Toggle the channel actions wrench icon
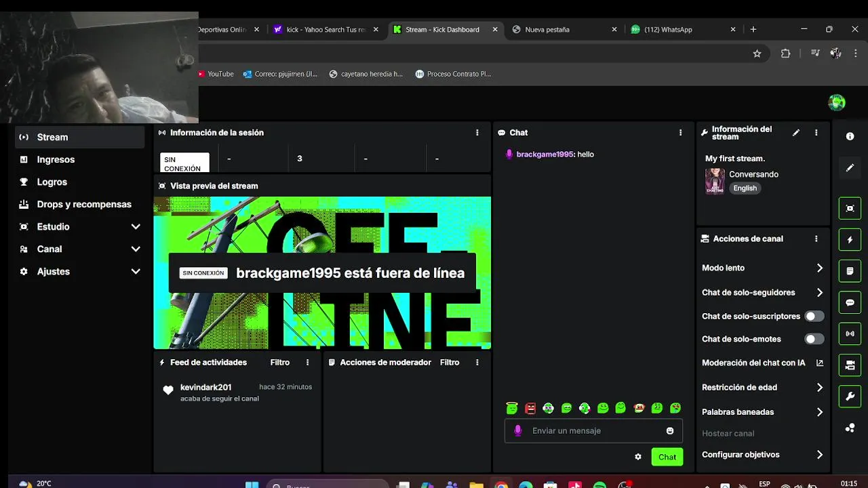Viewport: 868px width, 488px height. coord(850,396)
